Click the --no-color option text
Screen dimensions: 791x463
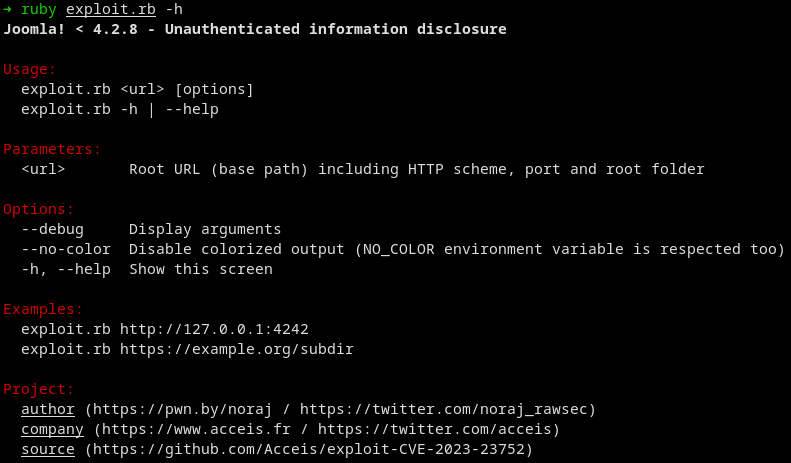[x=66, y=249]
